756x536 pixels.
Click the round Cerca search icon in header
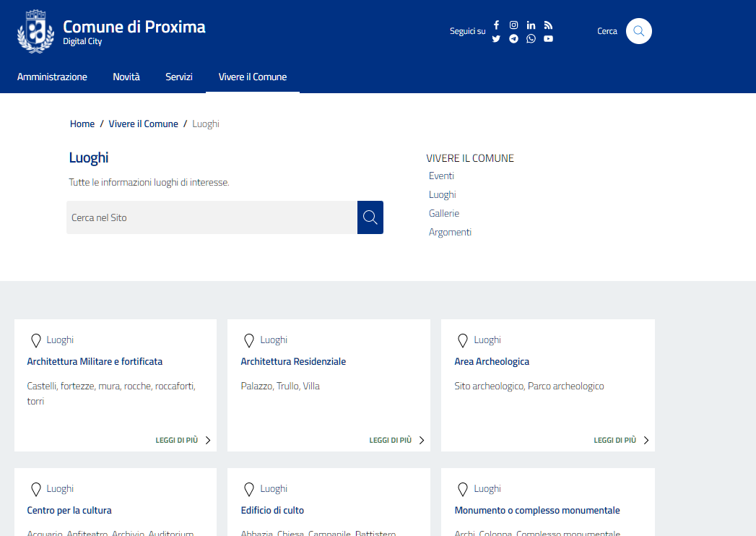pos(638,31)
